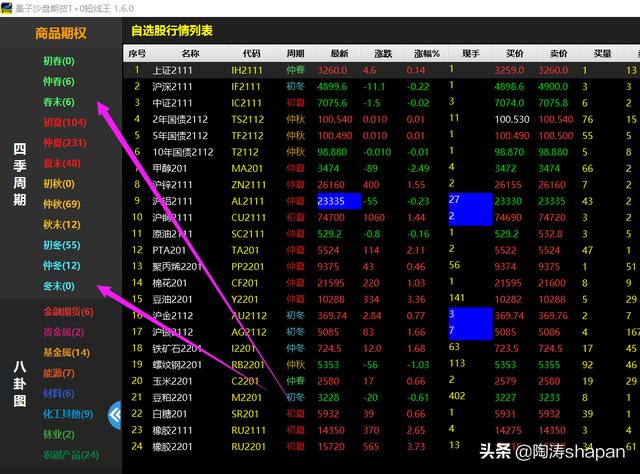Screen dimensions: 640x474
Task: Open 基金属(14) sector group
Action: pos(66,353)
